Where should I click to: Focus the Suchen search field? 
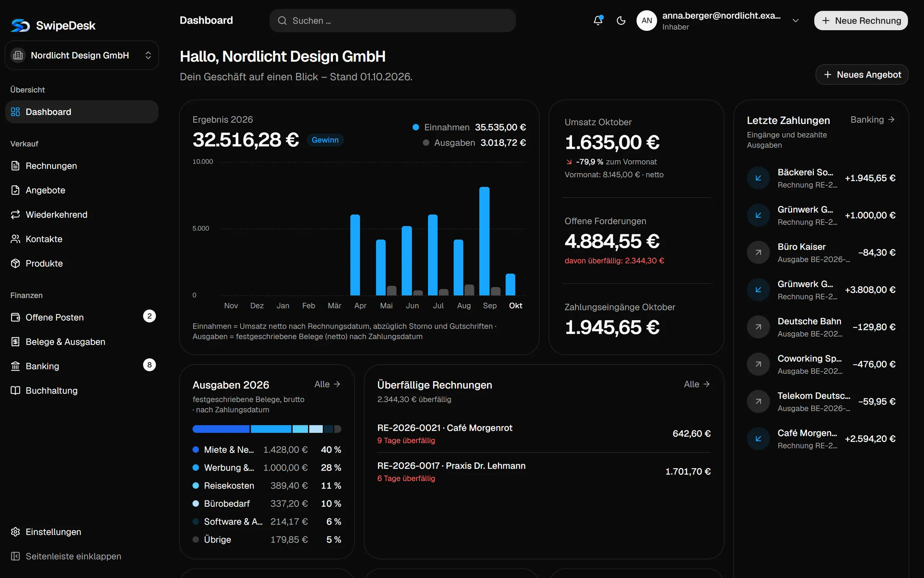pyautogui.click(x=392, y=20)
